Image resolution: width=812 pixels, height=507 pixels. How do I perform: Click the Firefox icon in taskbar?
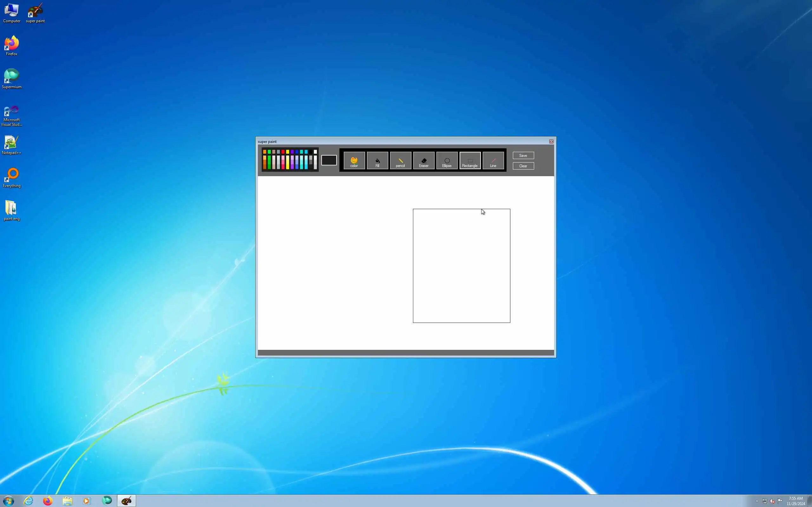tap(48, 501)
